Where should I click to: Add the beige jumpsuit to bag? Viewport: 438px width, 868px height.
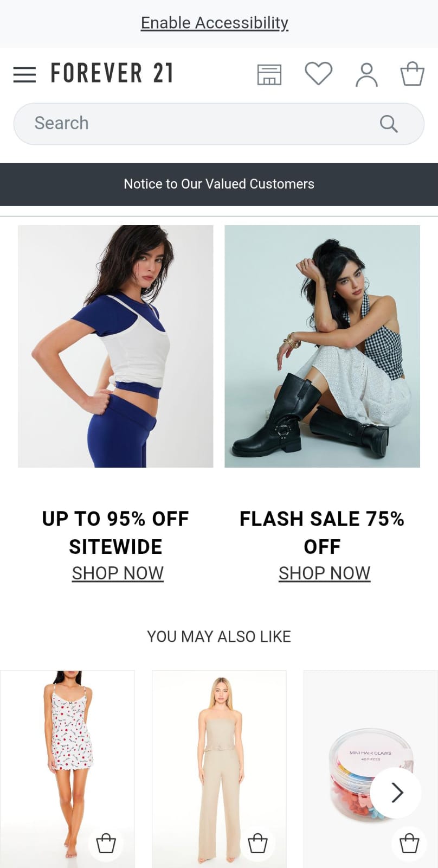pos(257,844)
